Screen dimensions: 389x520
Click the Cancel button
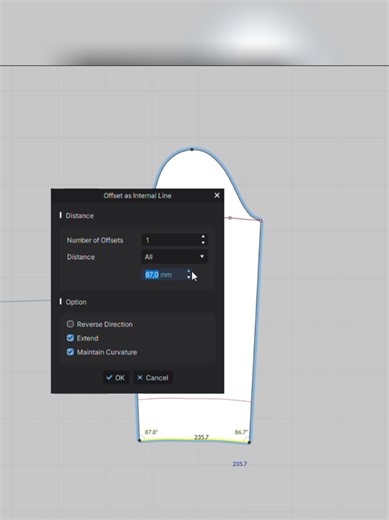point(153,378)
